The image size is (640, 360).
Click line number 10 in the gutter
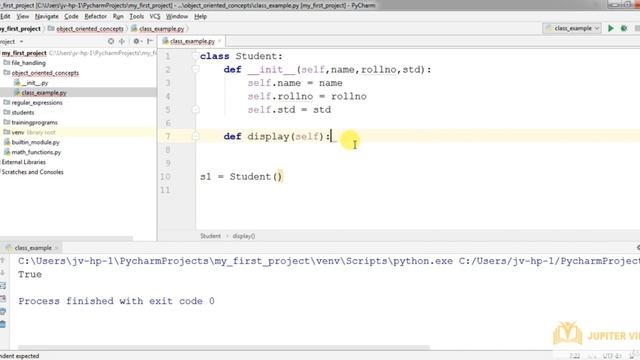pyautogui.click(x=165, y=177)
